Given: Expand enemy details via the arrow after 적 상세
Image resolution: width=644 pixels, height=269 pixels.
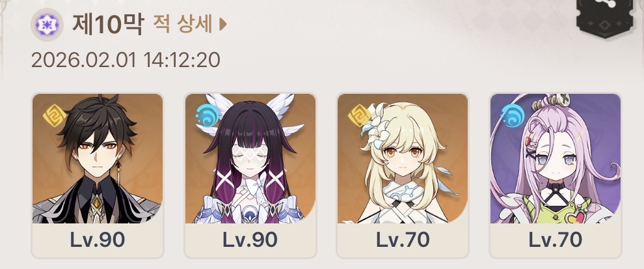Looking at the screenshot, I should click(222, 25).
